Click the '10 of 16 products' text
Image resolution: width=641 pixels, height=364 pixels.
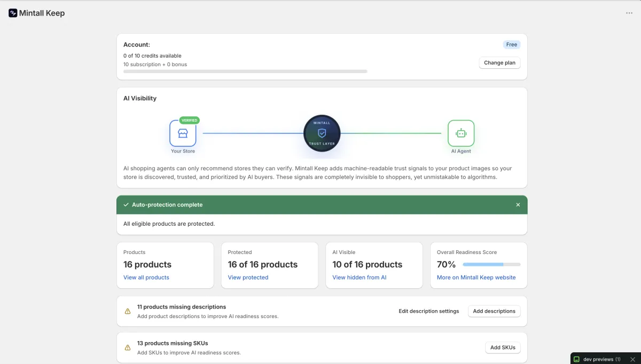[x=368, y=265]
